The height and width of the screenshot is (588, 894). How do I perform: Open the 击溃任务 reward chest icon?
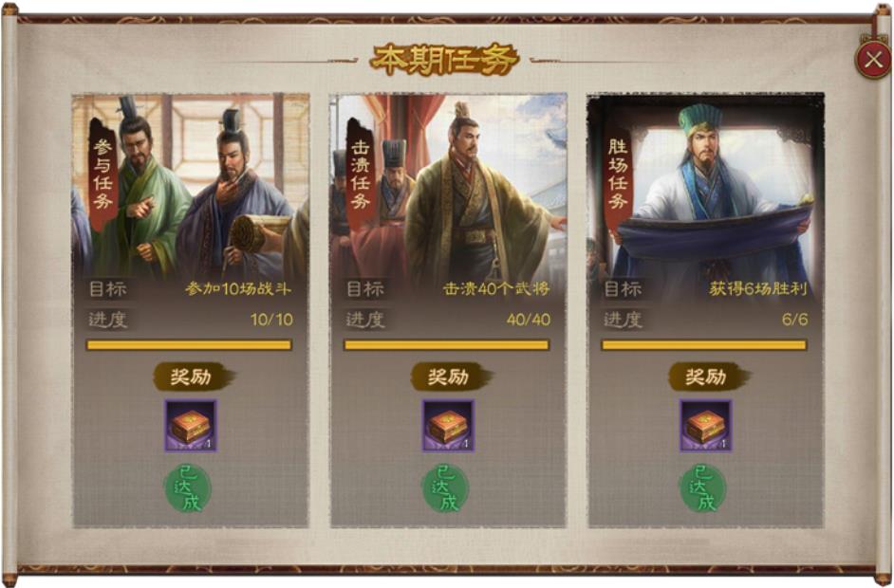448,426
